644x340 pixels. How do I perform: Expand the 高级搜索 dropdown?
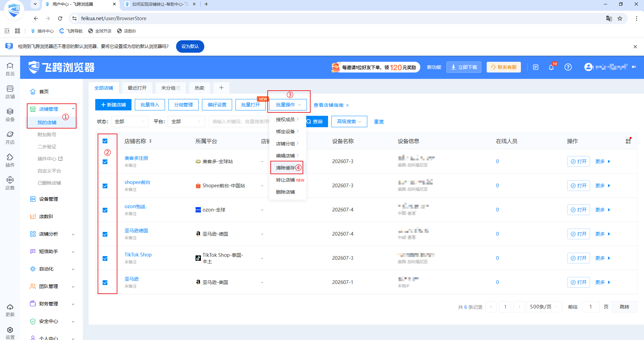(349, 122)
